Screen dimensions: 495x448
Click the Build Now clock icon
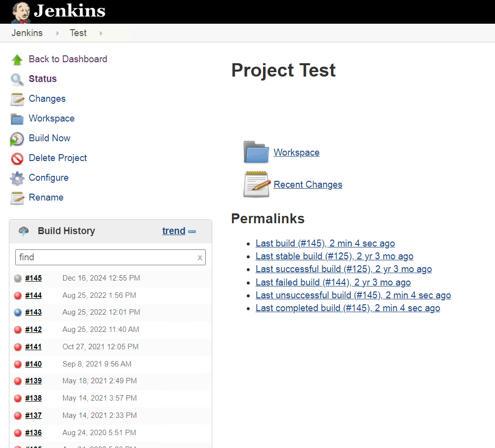pos(17,139)
